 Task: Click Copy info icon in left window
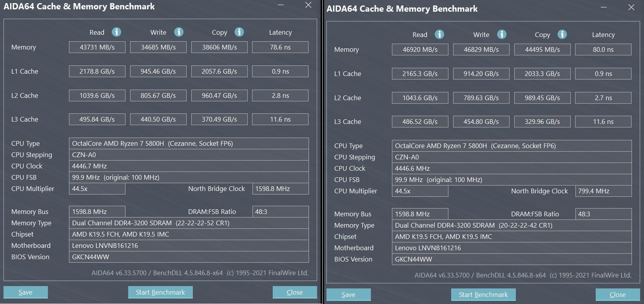coord(239,32)
